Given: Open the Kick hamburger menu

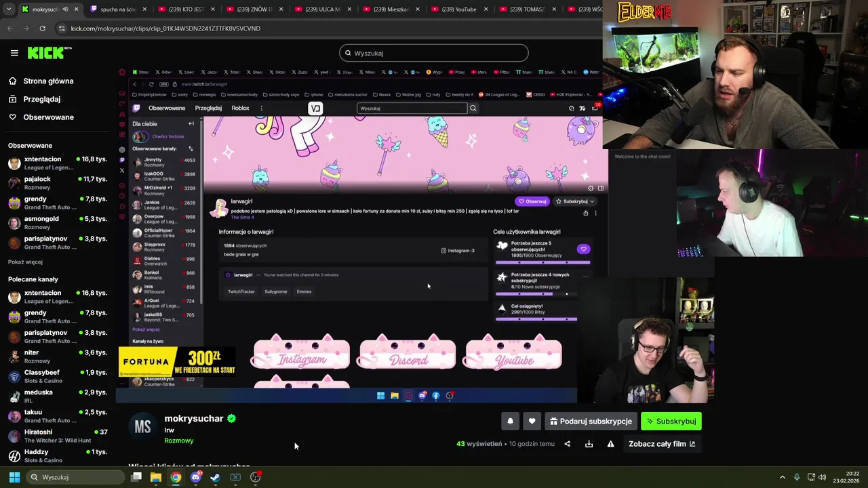Looking at the screenshot, I should coord(14,53).
